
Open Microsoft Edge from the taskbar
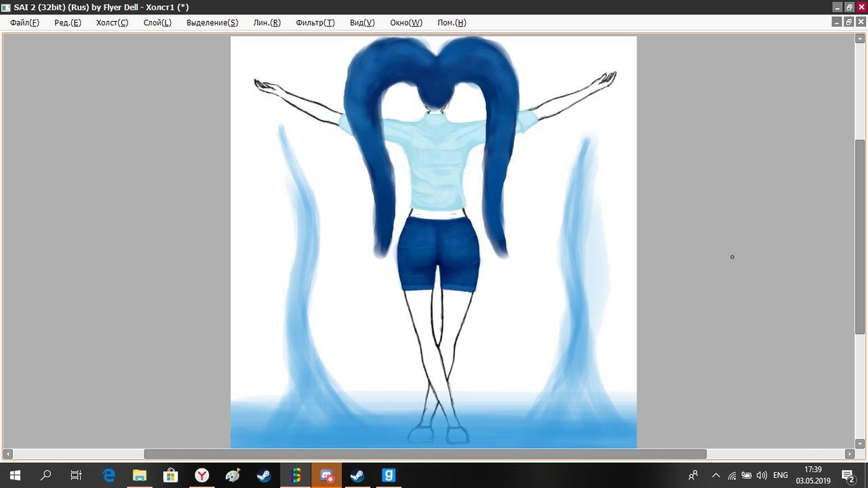tap(108, 475)
